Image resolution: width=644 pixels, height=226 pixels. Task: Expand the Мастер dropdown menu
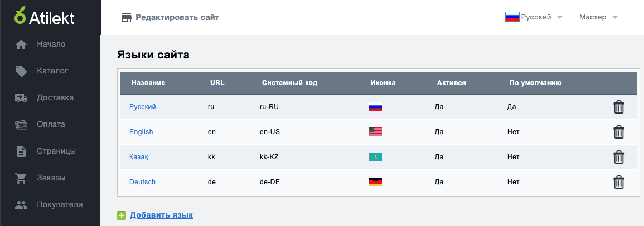click(x=598, y=17)
